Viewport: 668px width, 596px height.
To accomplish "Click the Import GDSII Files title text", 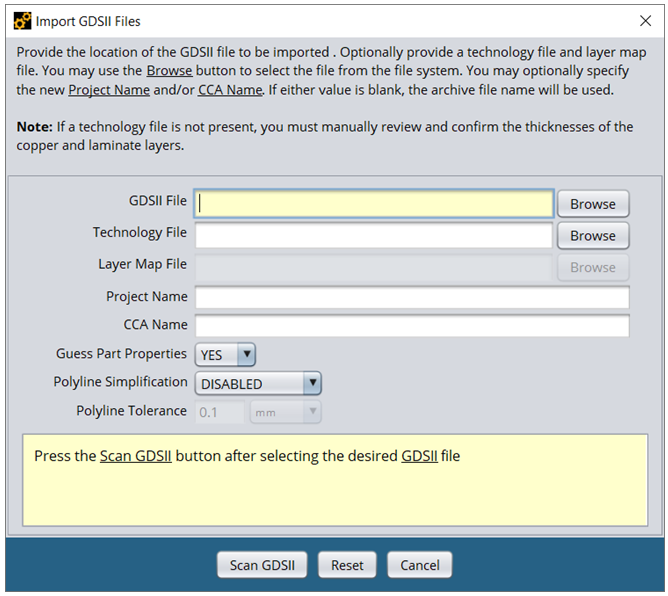I will point(88,20).
